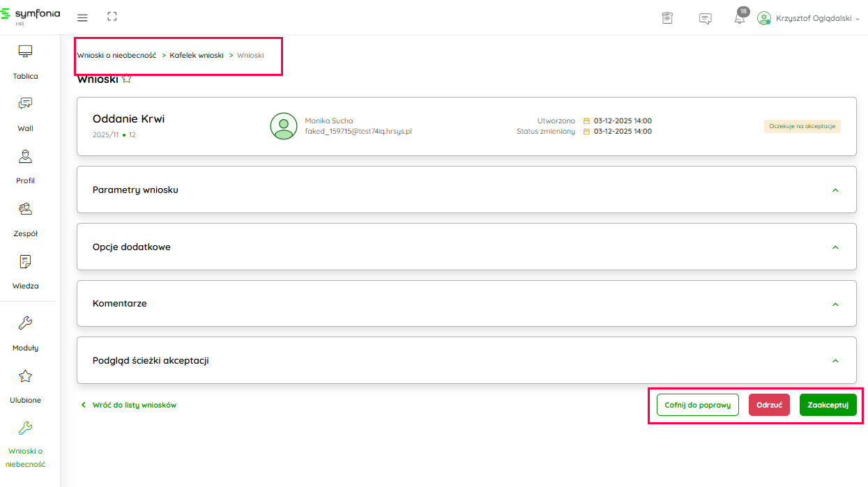Open notifications bell with 18 badge
The width and height of the screenshot is (868, 487).
click(740, 18)
